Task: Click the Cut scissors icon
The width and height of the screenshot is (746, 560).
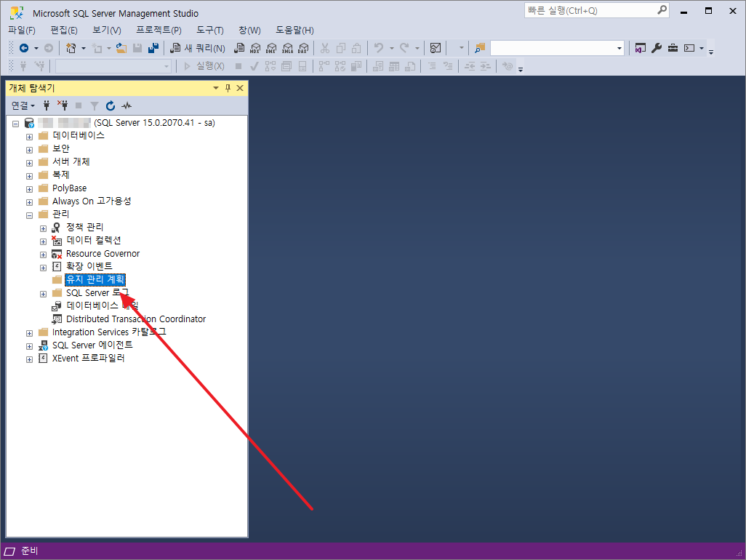Action: (325, 48)
